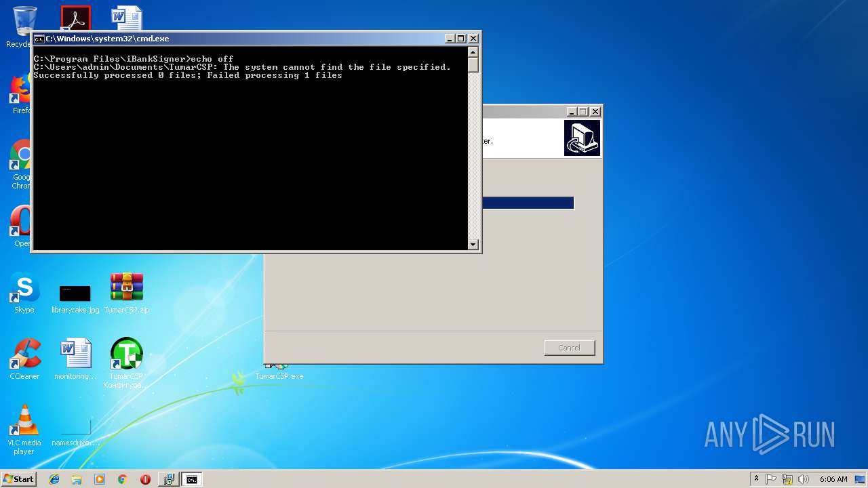Open Chrome from the taskbar
Viewport: 868px width, 488px height.
click(x=122, y=479)
